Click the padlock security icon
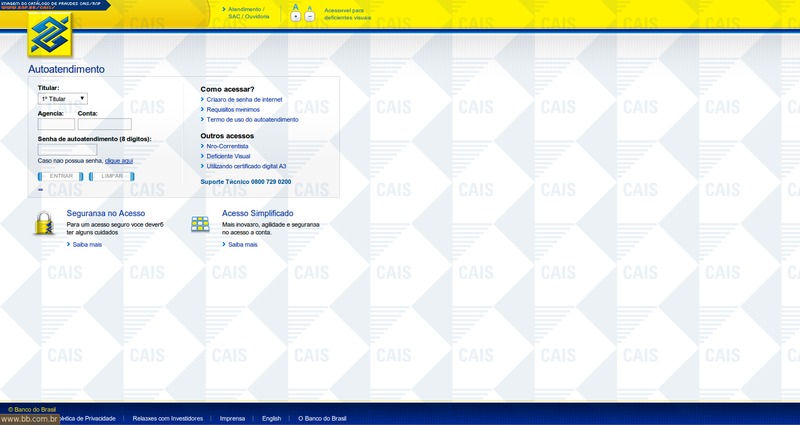The height and width of the screenshot is (425, 800). (x=44, y=224)
